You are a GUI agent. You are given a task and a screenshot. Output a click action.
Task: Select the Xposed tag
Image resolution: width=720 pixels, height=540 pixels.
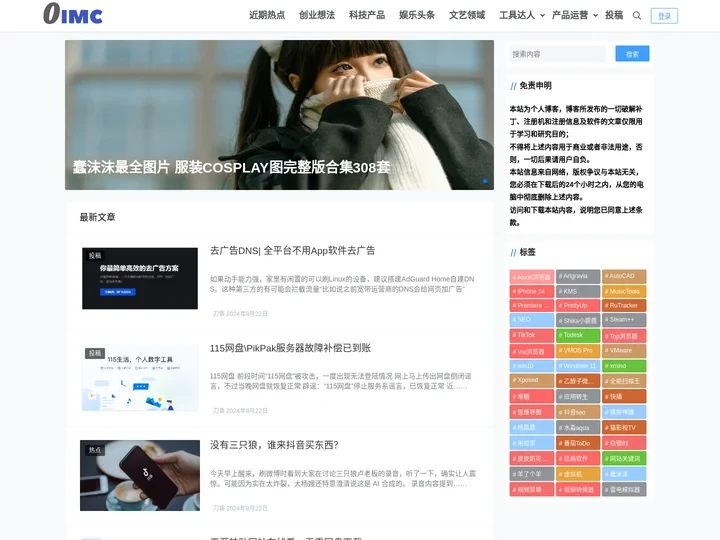[x=532, y=381]
